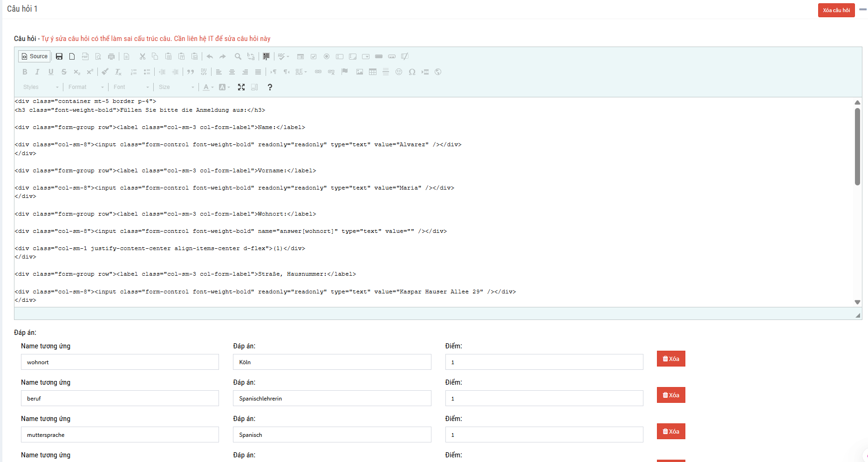Click the Print icon in toolbar
Image resolution: width=868 pixels, height=462 pixels.
[x=111, y=56]
